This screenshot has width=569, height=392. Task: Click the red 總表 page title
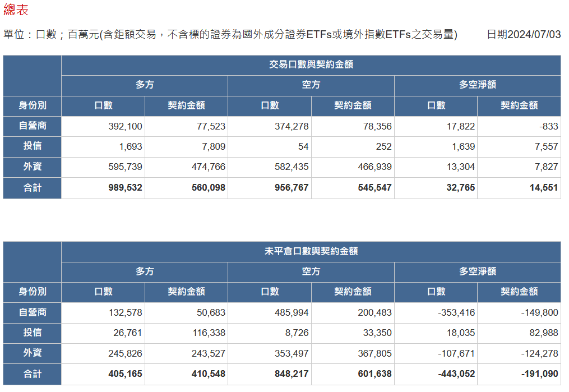16,10
